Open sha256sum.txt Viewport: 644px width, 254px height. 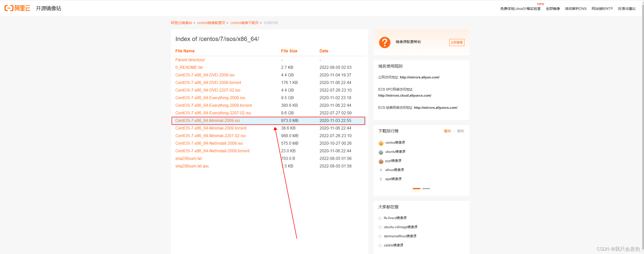coord(188,158)
